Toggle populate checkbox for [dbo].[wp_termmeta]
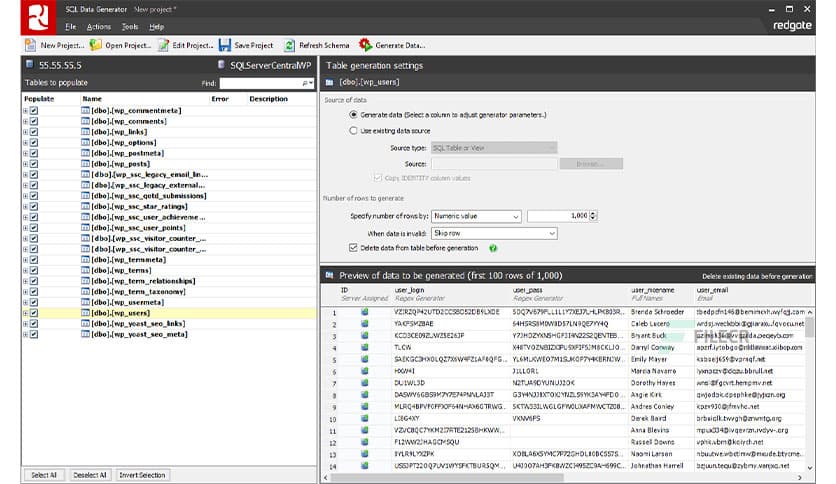The height and width of the screenshot is (484, 836). tap(34, 260)
